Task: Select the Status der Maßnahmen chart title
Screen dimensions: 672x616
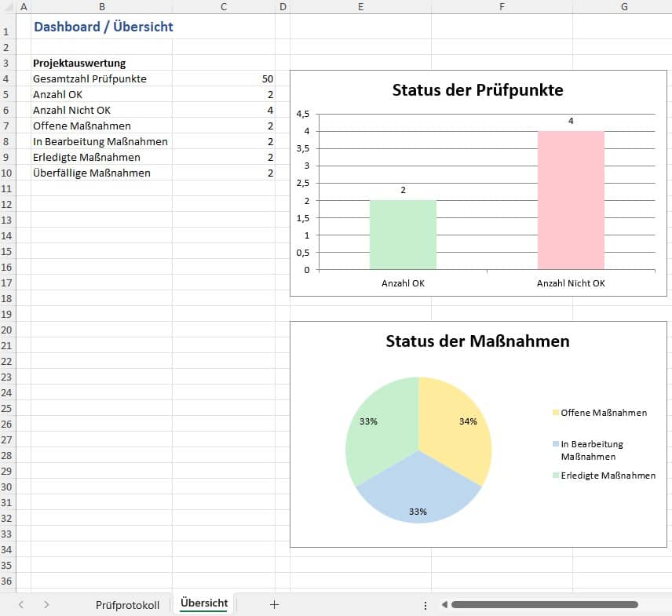Action: click(477, 341)
